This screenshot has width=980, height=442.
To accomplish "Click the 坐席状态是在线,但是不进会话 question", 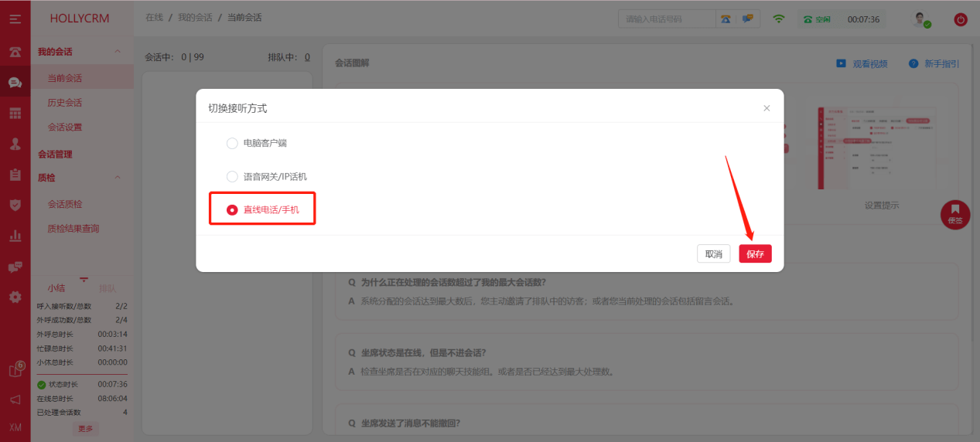I will (x=423, y=352).
